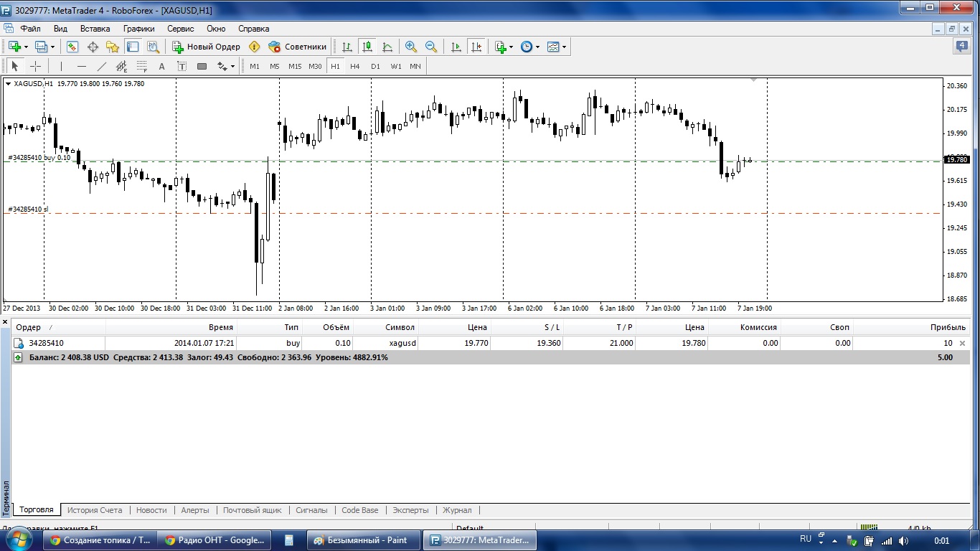Draw a trendline with the line tool
This screenshot has height=551, width=980.
tap(102, 66)
